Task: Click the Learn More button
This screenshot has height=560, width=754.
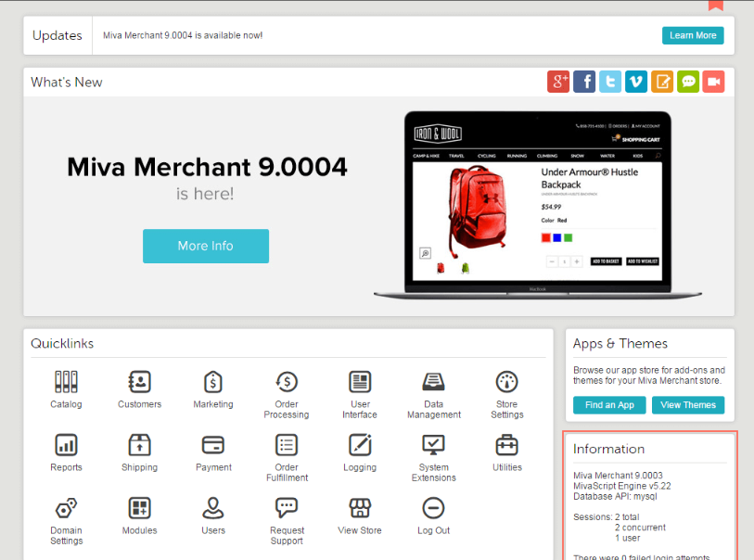Action: 693,35
